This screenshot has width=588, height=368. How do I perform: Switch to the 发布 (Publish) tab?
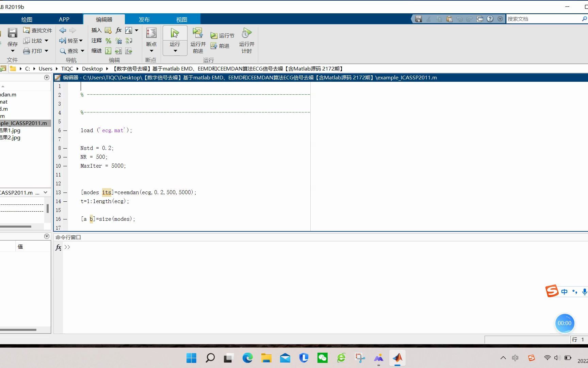click(144, 19)
